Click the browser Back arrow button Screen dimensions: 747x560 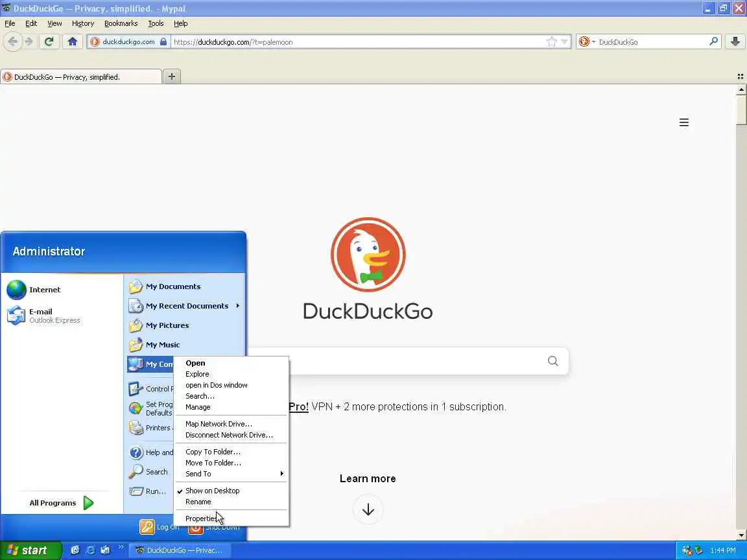coord(13,42)
